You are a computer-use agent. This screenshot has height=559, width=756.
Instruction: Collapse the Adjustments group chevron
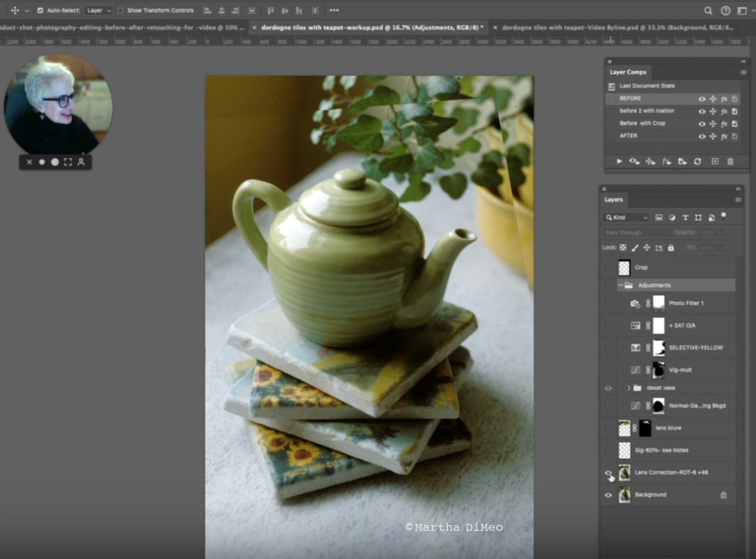620,285
